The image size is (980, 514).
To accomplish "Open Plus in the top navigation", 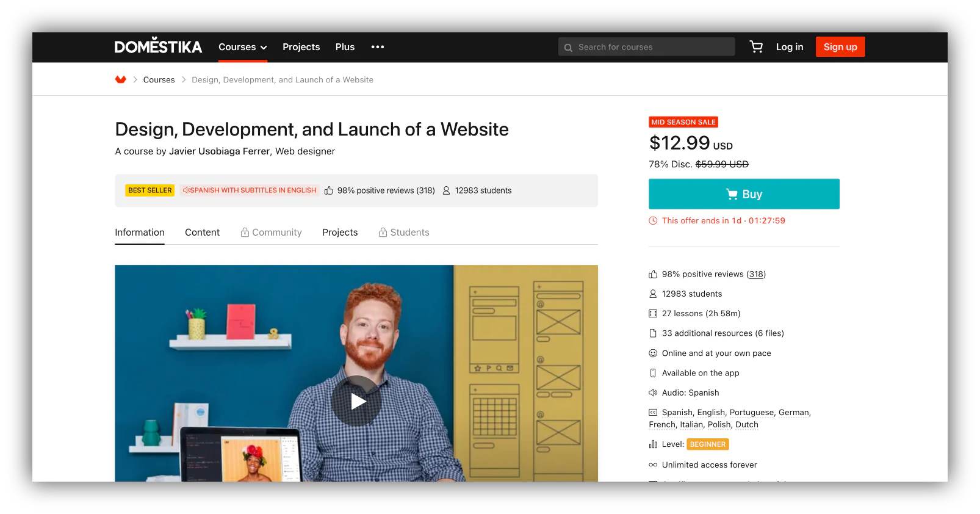I will coord(345,47).
